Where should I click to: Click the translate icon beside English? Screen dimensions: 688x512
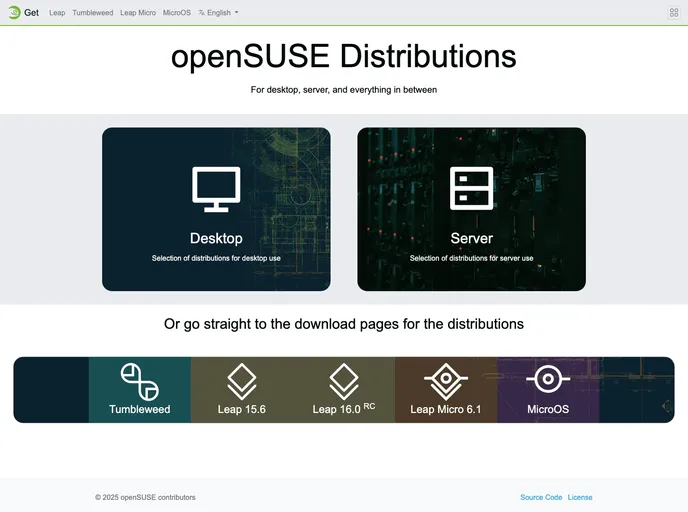pyautogui.click(x=201, y=13)
